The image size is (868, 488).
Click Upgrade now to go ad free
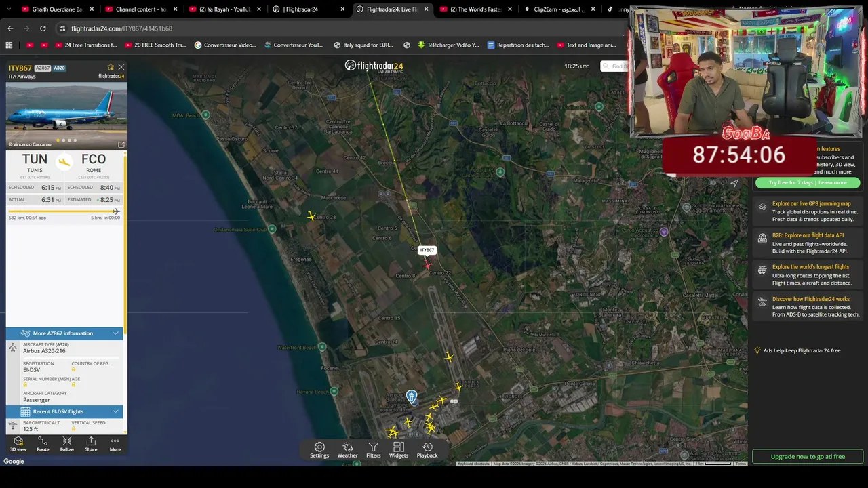tap(808, 456)
